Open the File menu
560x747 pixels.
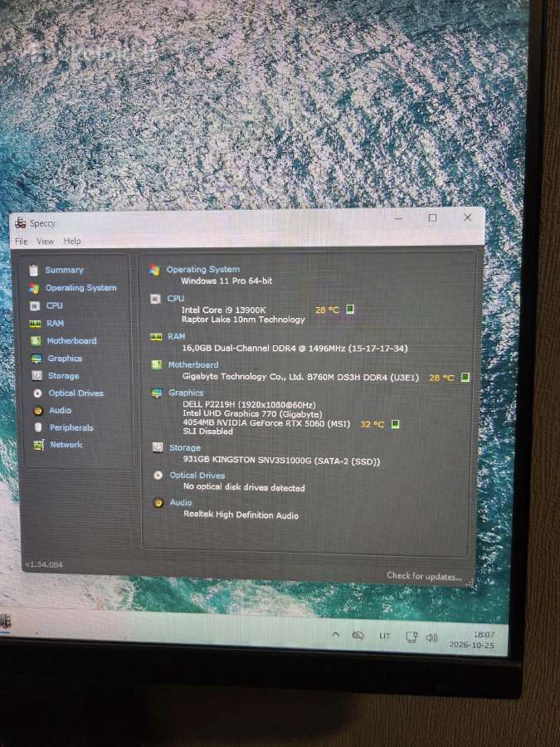(x=21, y=242)
